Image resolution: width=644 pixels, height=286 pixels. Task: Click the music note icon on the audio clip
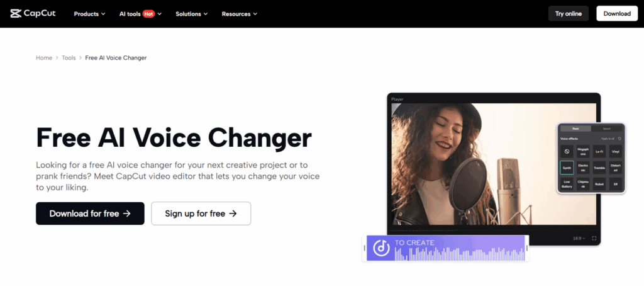[382, 248]
